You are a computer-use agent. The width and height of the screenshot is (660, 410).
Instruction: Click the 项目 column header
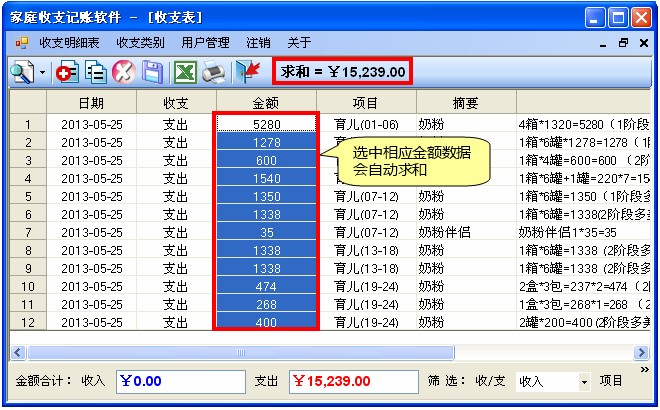(x=366, y=102)
